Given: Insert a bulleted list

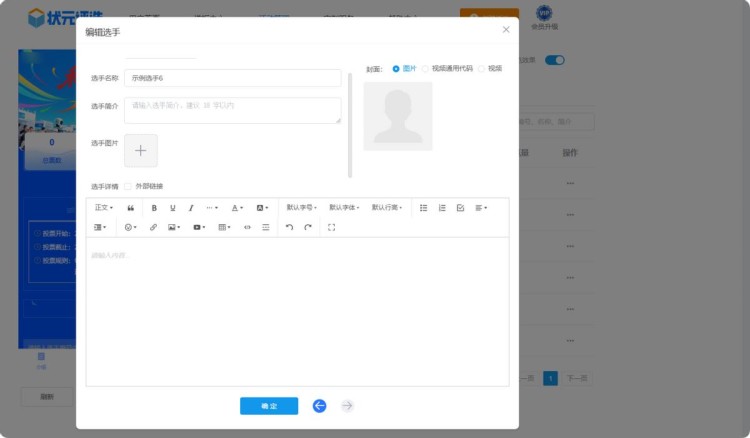Looking at the screenshot, I should pyautogui.click(x=423, y=208).
